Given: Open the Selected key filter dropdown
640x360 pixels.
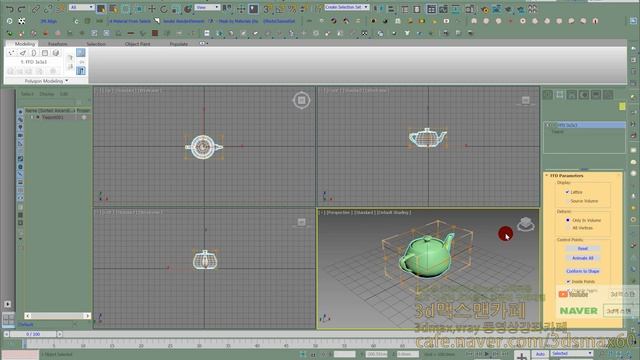Looking at the screenshot, I should click(571, 353).
